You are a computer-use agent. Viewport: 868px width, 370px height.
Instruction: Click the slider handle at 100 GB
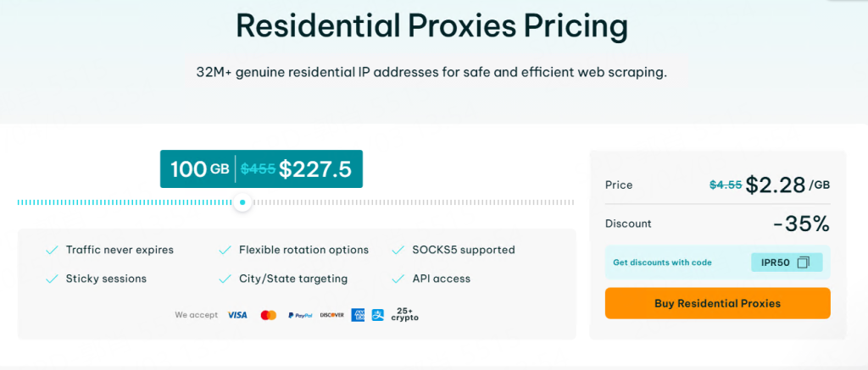(242, 202)
